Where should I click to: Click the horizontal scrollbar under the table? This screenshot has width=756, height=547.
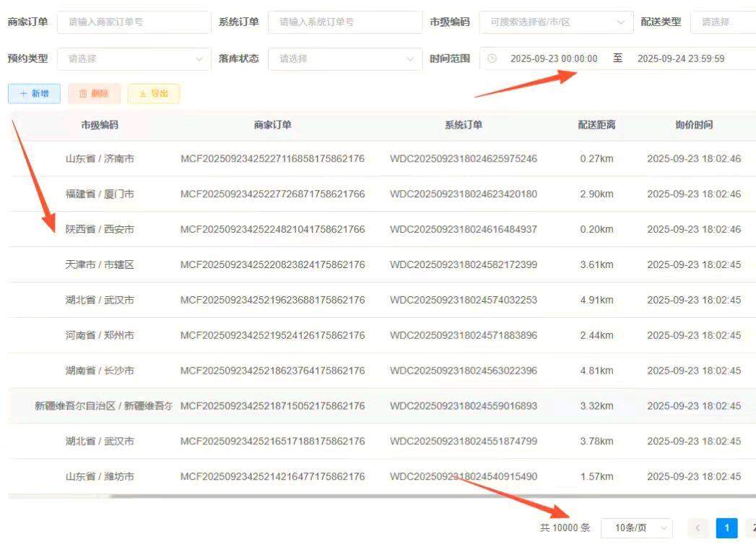(361, 496)
